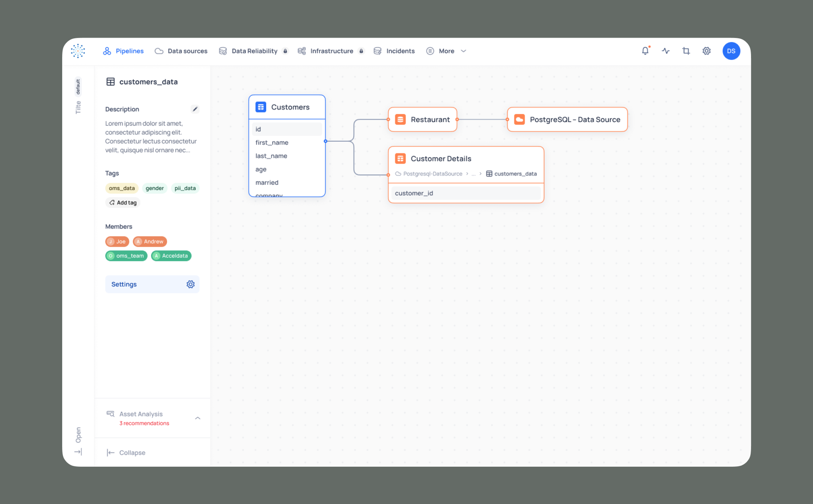Edit description with pencil icon
Screen dimensions: 813x504
(x=195, y=109)
